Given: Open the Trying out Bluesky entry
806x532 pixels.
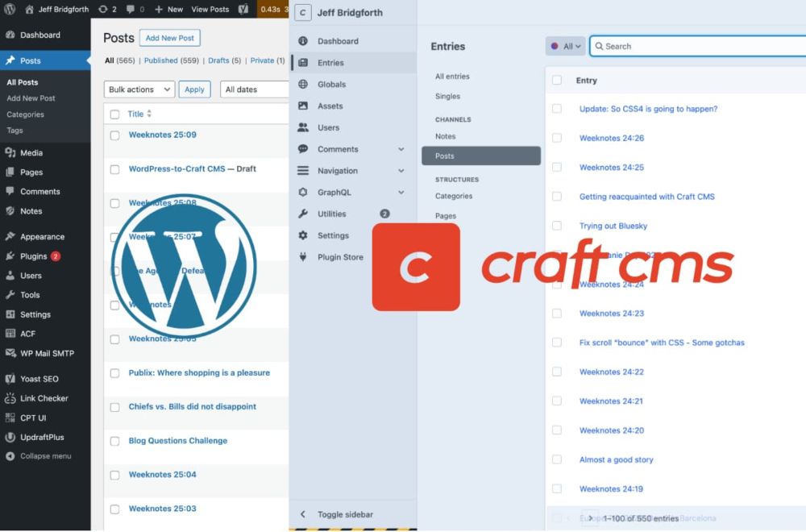Looking at the screenshot, I should (613, 226).
